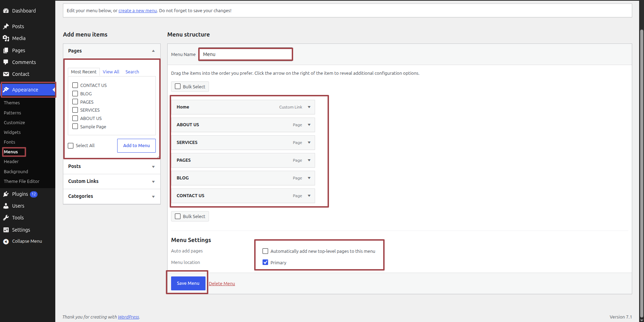Viewport: 644px width, 322px height.
Task: Open the Dashboard gauge icon
Action: [6, 11]
